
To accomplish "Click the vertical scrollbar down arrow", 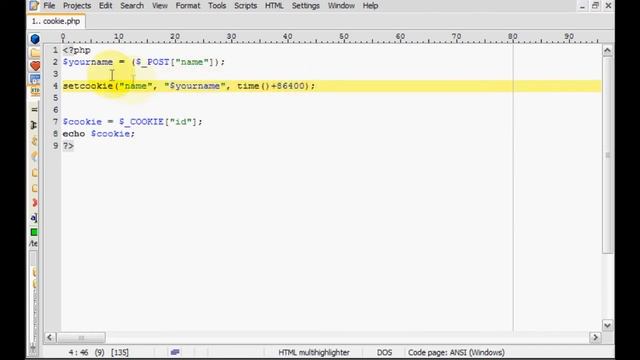I will [x=607, y=325].
